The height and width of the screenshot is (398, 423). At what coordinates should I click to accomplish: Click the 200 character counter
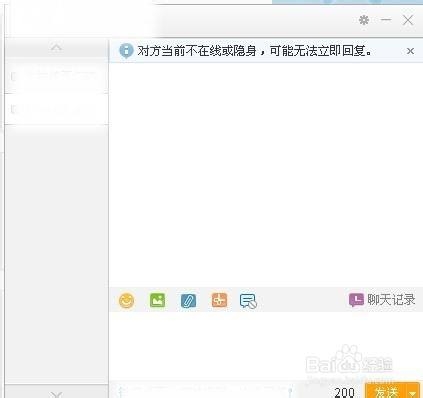(344, 392)
